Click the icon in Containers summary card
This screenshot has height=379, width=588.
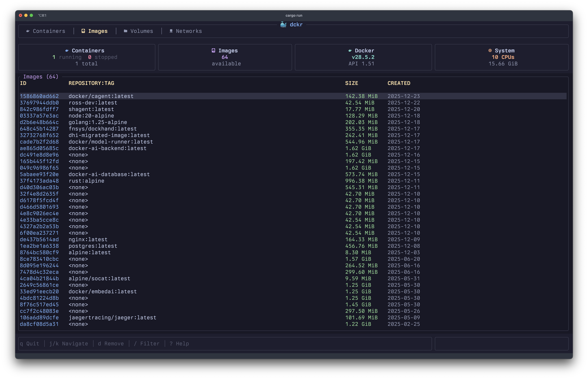tap(67, 50)
